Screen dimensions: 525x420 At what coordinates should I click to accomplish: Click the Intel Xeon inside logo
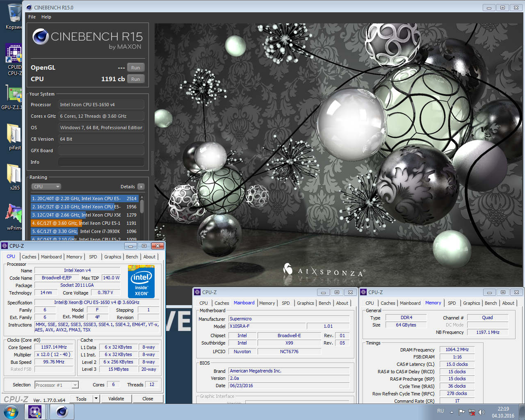coord(141,281)
